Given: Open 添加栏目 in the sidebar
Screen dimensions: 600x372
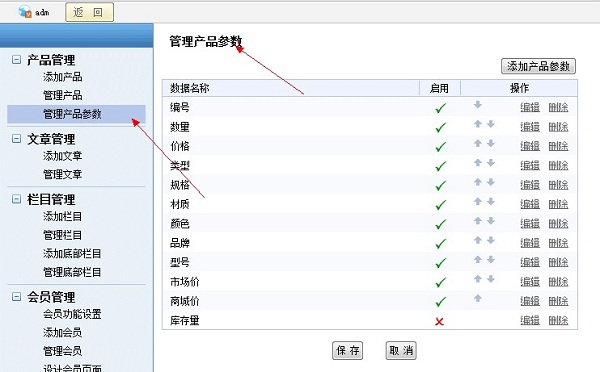Looking at the screenshot, I should [x=62, y=216].
